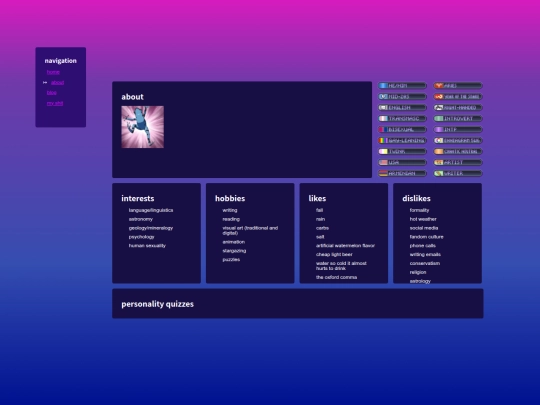Select 'fall' in likes

[x=319, y=210]
